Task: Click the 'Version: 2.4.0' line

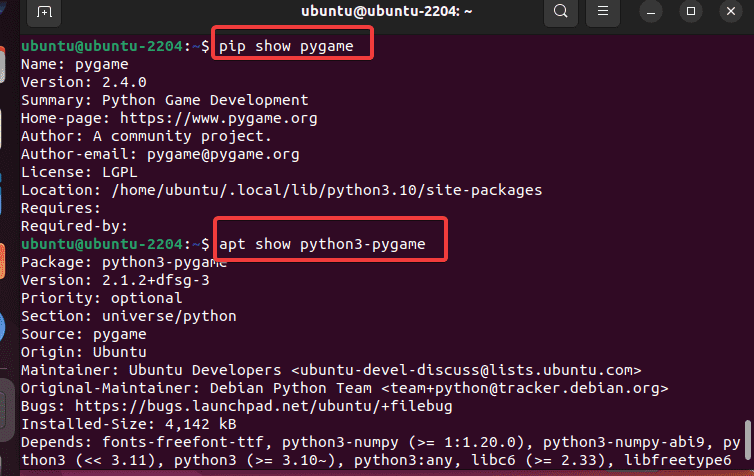Action: coord(84,82)
